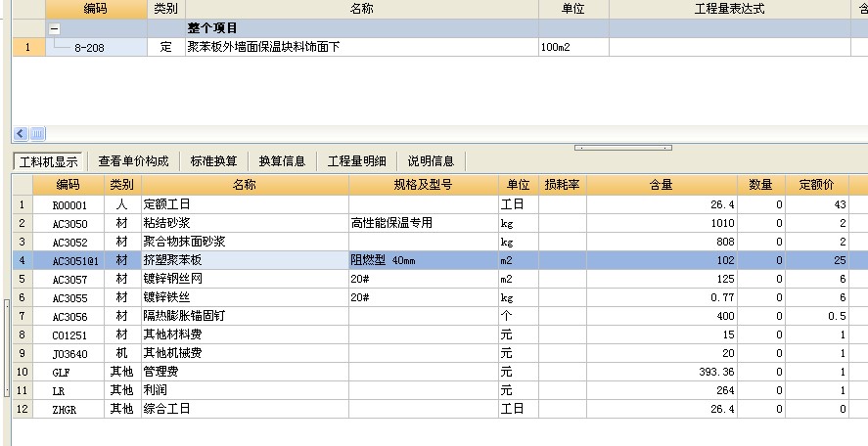Select the 聚合物抹面砂浆 row name

(x=245, y=242)
